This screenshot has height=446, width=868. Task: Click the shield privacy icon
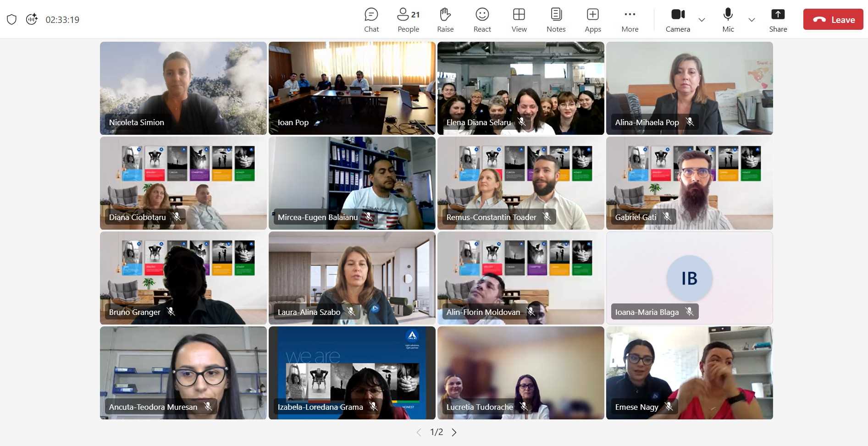pos(12,20)
